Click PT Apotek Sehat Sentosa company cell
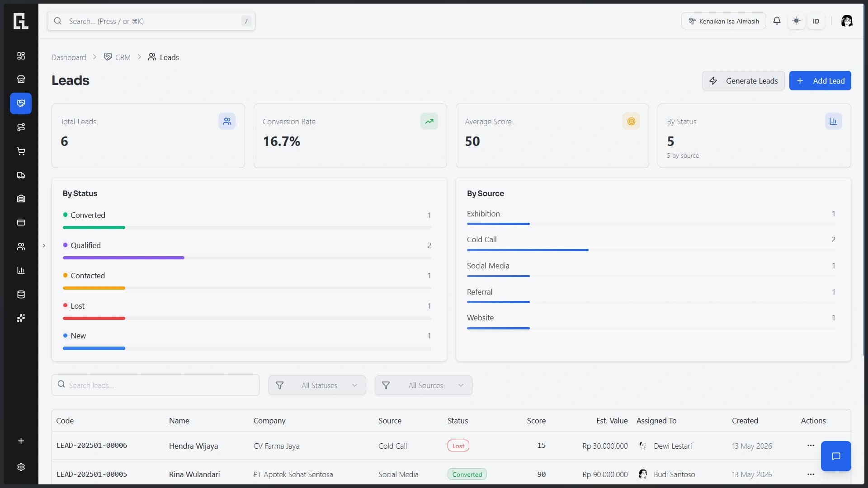 (x=293, y=474)
